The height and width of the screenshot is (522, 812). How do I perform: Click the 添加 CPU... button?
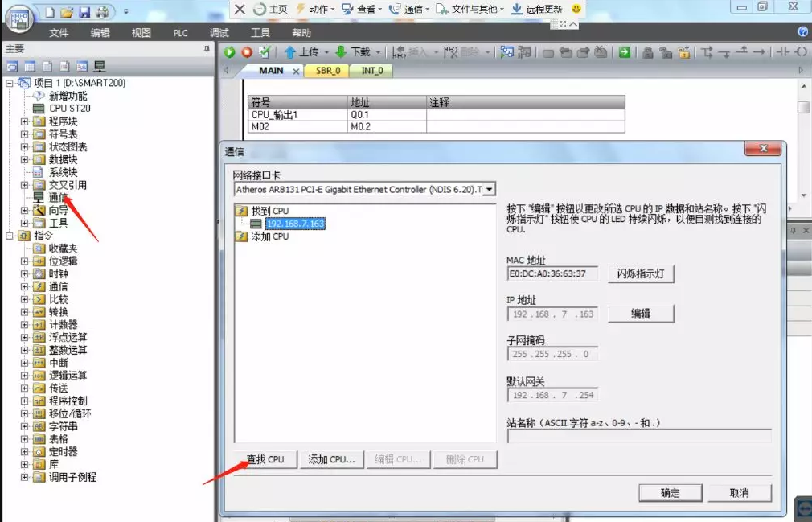tap(331, 459)
